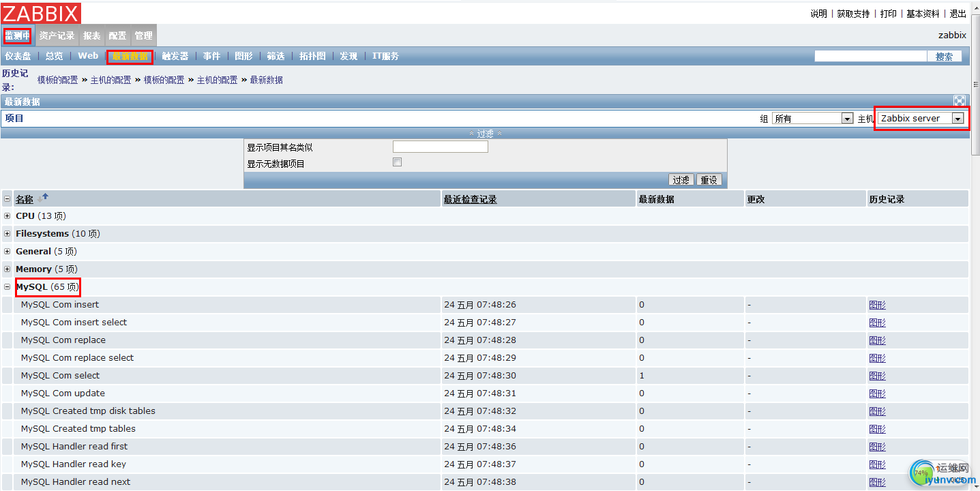This screenshot has width=980, height=491.
Task: Click the 重设 reset button
Action: (x=709, y=180)
